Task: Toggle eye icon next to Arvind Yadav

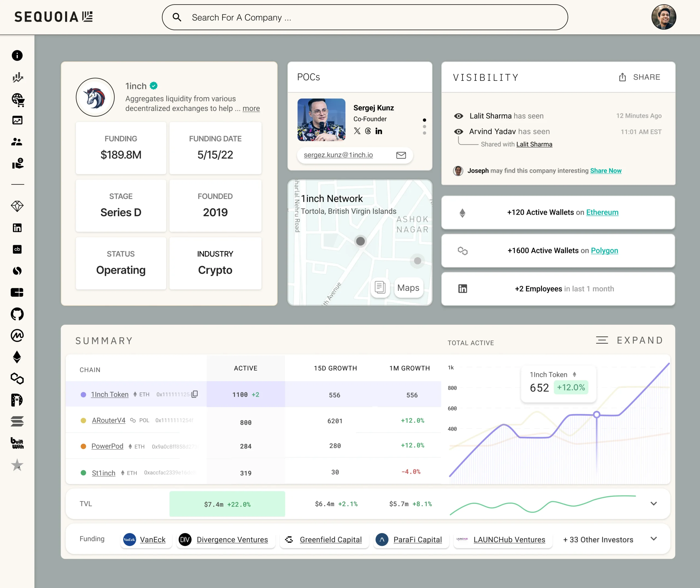Action: tap(459, 131)
